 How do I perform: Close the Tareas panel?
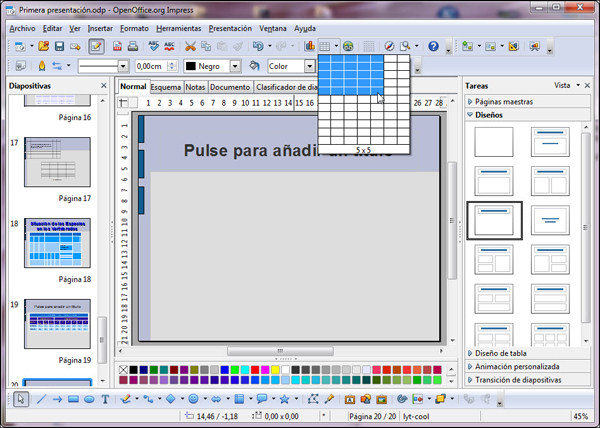[x=587, y=86]
